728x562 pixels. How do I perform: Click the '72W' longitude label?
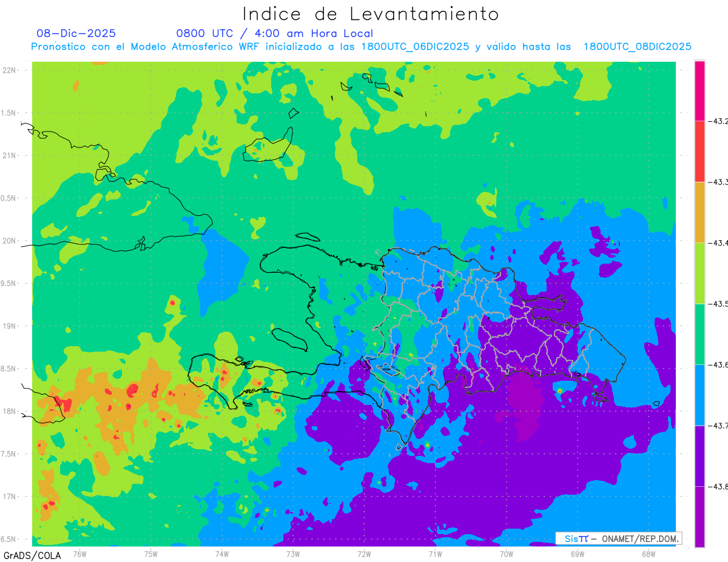(364, 554)
